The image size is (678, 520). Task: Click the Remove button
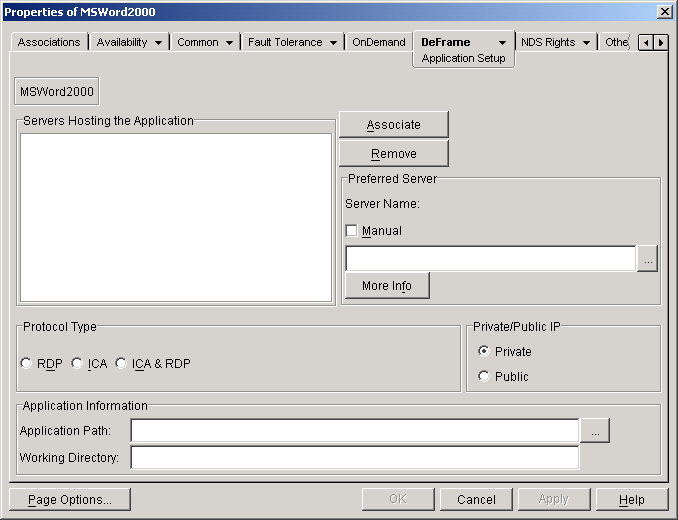click(x=393, y=153)
